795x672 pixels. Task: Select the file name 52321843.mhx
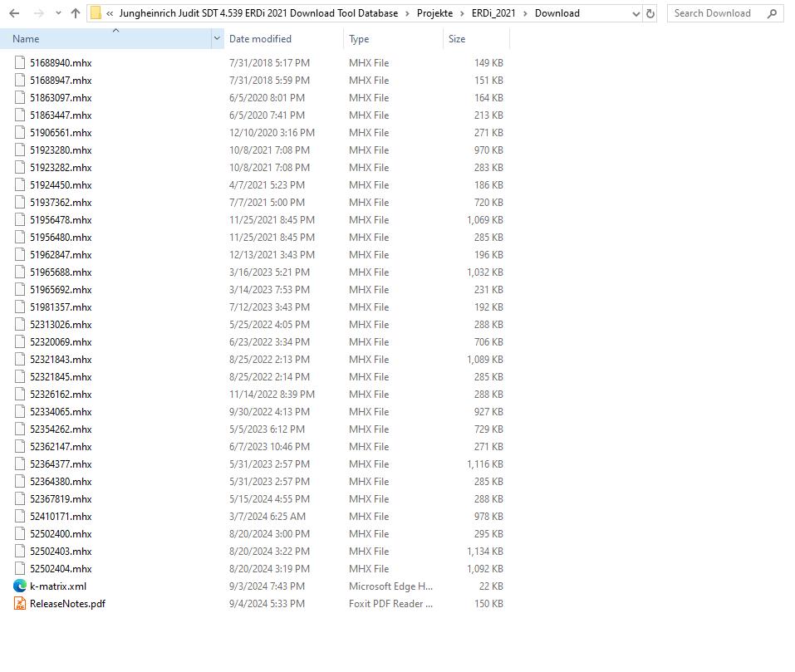pos(61,360)
